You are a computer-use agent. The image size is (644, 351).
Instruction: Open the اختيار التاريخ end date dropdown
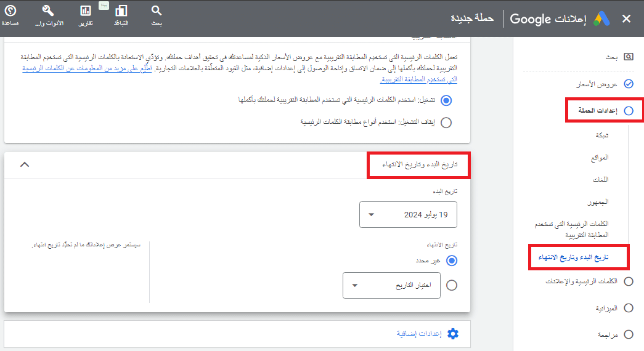[391, 285]
